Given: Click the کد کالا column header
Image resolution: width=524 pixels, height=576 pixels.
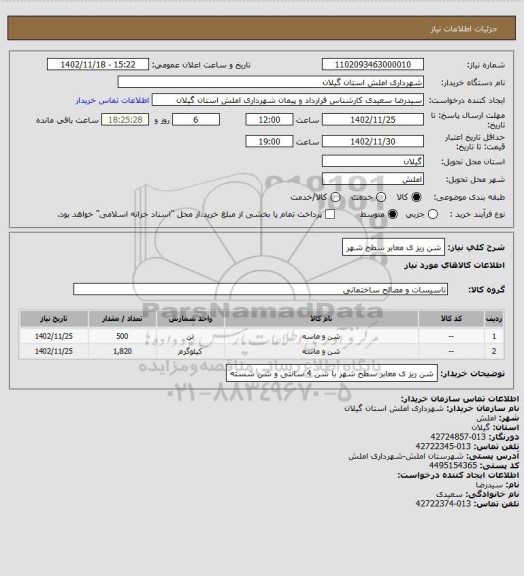Looking at the screenshot, I should (x=451, y=318).
